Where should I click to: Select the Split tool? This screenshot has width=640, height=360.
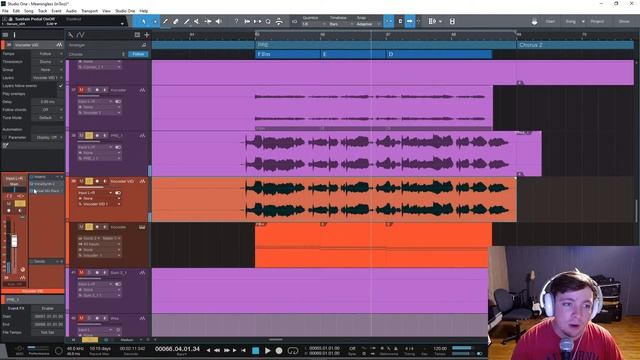[x=165, y=21]
